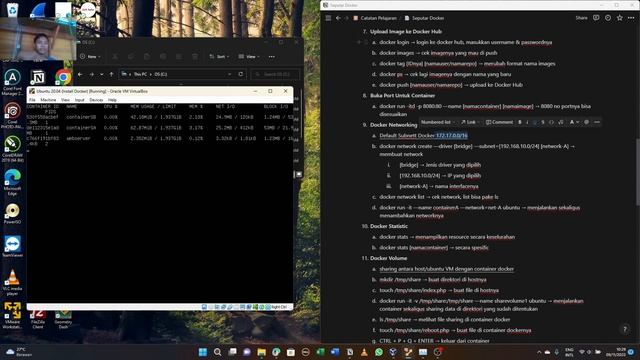
Task: Open recent locations chevron in File Explorer
Action: coord(102,74)
